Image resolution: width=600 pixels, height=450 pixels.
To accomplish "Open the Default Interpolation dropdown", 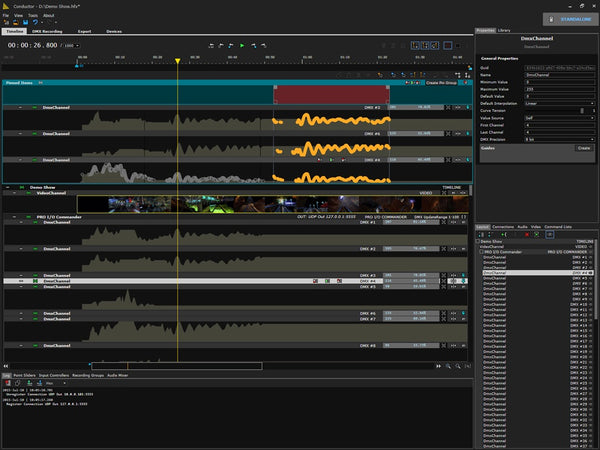I will click(560, 103).
